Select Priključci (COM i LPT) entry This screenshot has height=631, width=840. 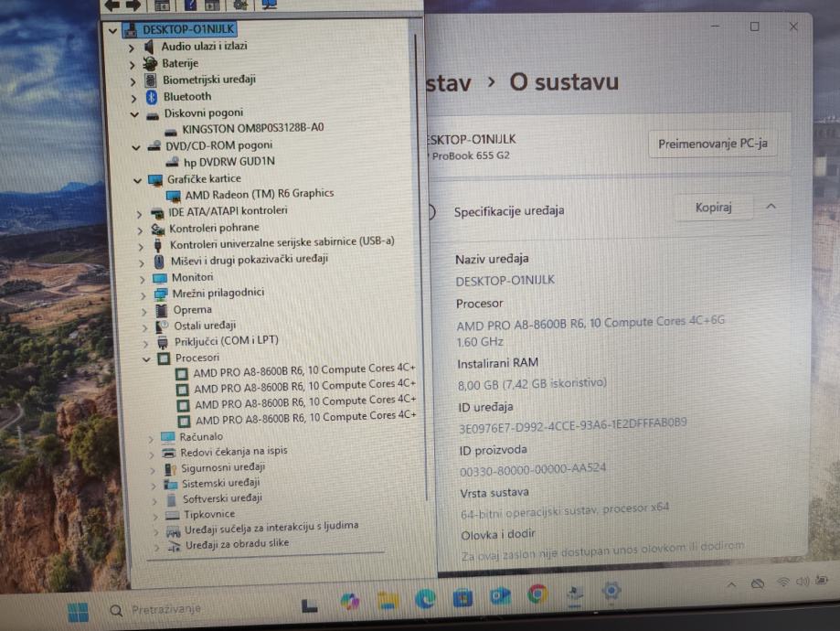click(226, 341)
